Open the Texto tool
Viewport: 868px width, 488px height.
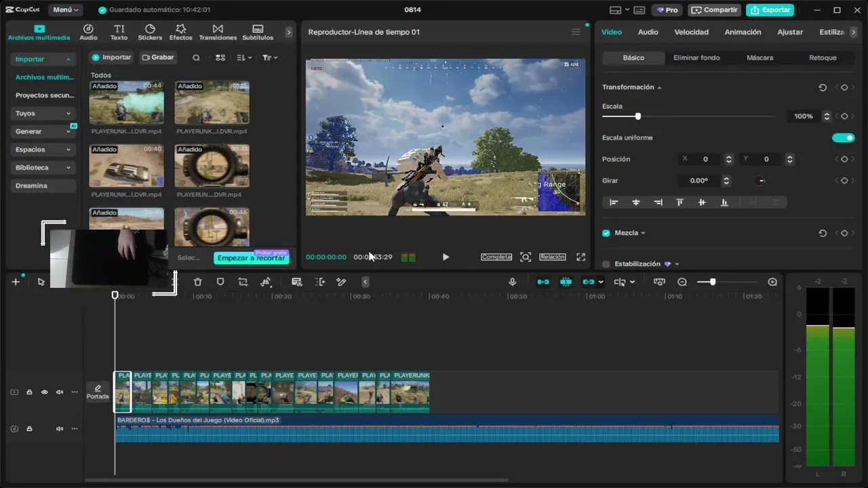coord(119,32)
